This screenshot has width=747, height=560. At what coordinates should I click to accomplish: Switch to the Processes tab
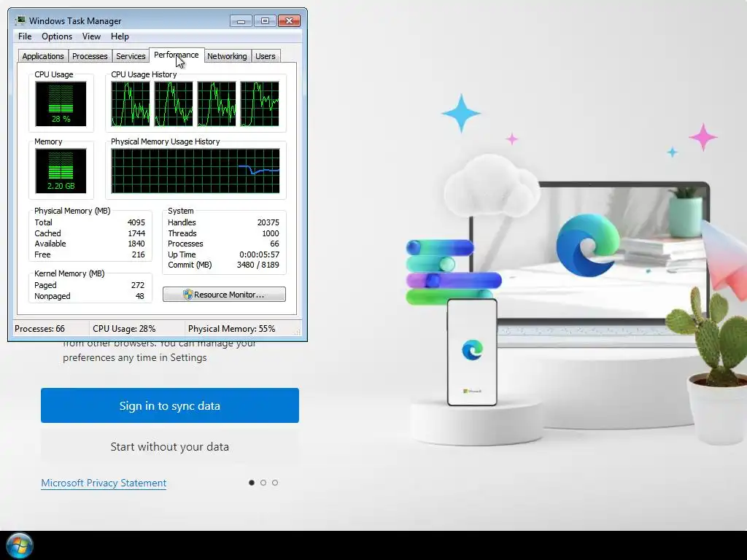pos(90,56)
